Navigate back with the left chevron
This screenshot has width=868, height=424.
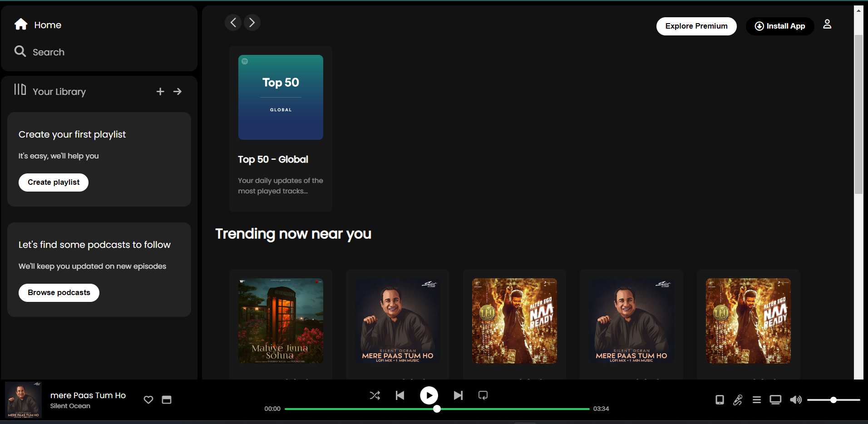233,22
